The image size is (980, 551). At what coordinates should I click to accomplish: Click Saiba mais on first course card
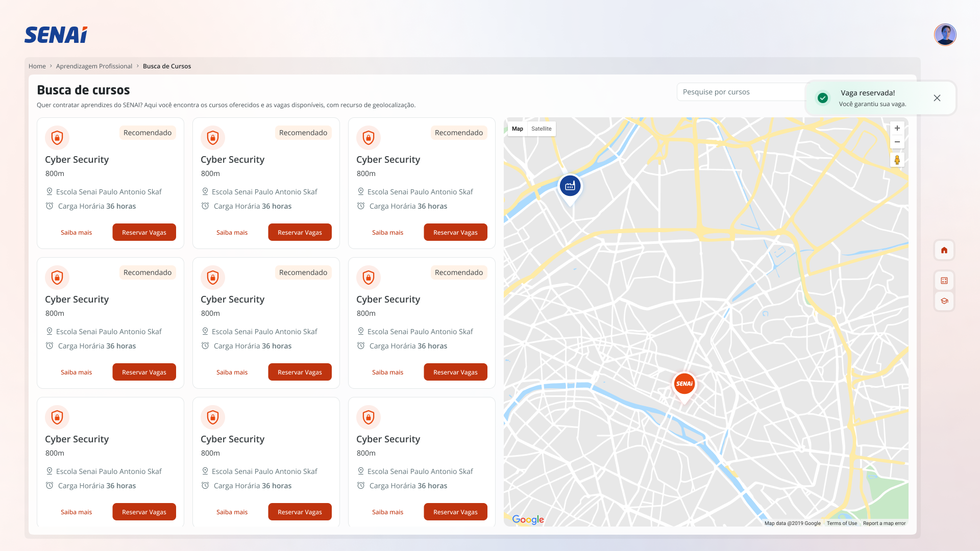76,232
